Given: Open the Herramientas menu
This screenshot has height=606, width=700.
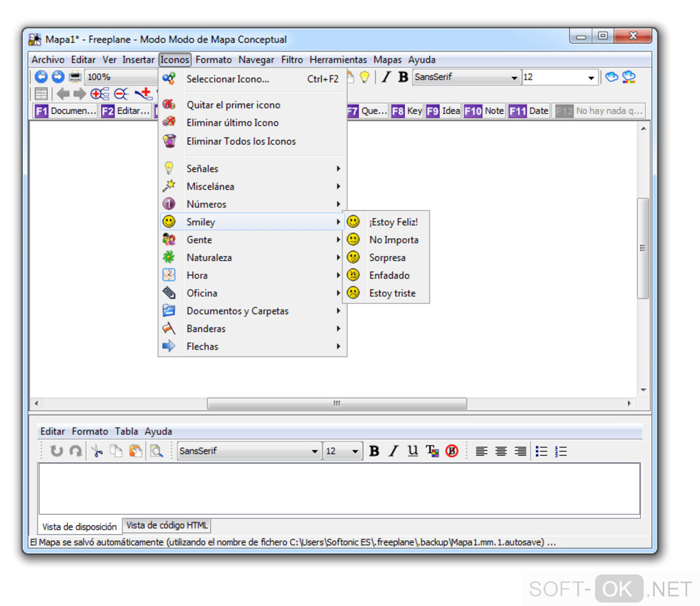Looking at the screenshot, I should click(338, 60).
